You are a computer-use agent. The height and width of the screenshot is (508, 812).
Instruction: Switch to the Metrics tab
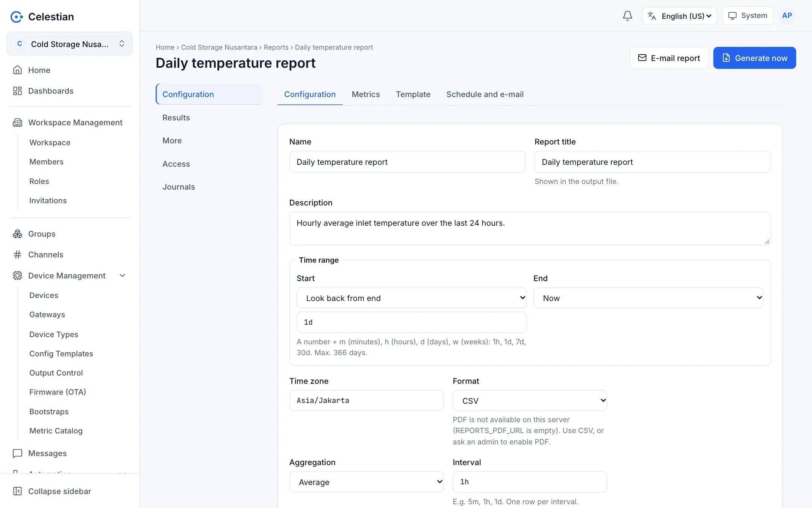click(365, 94)
